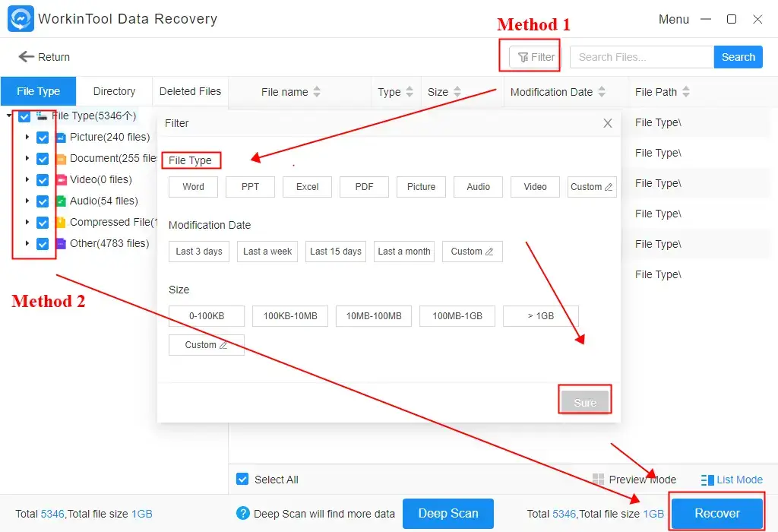This screenshot has height=532, width=778.
Task: Select 10MB-100MB size filter
Action: (374, 316)
